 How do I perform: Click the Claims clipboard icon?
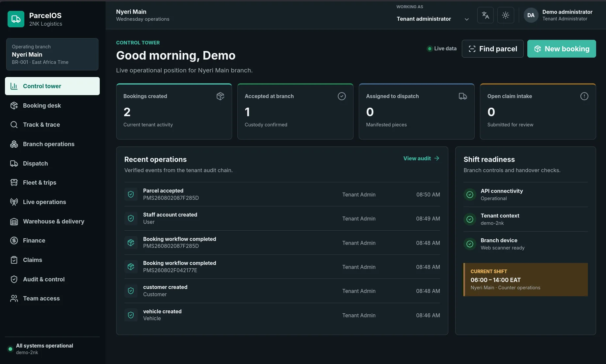(14, 260)
